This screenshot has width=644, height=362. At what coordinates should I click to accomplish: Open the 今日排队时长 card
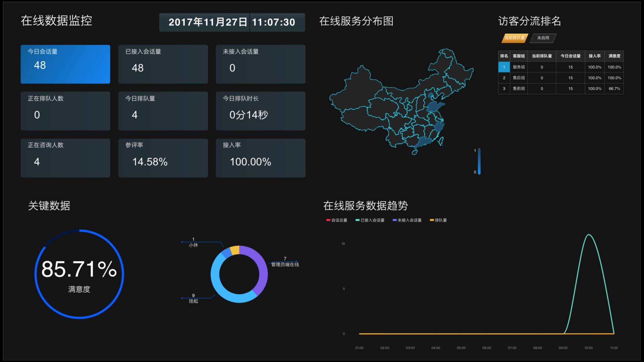coord(261,111)
